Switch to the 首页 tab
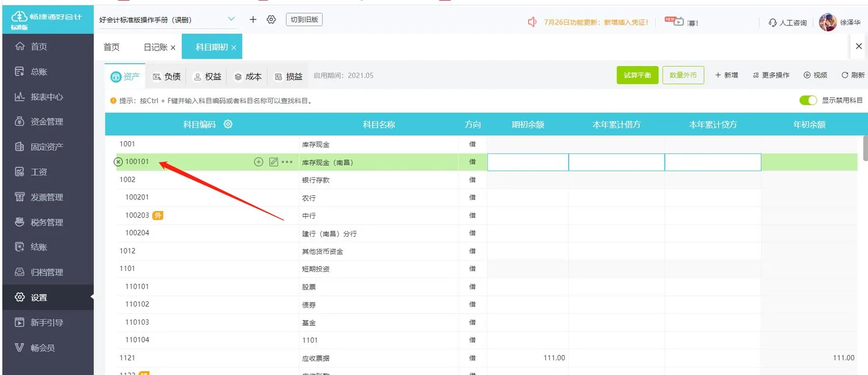The image size is (868, 375). click(x=112, y=47)
